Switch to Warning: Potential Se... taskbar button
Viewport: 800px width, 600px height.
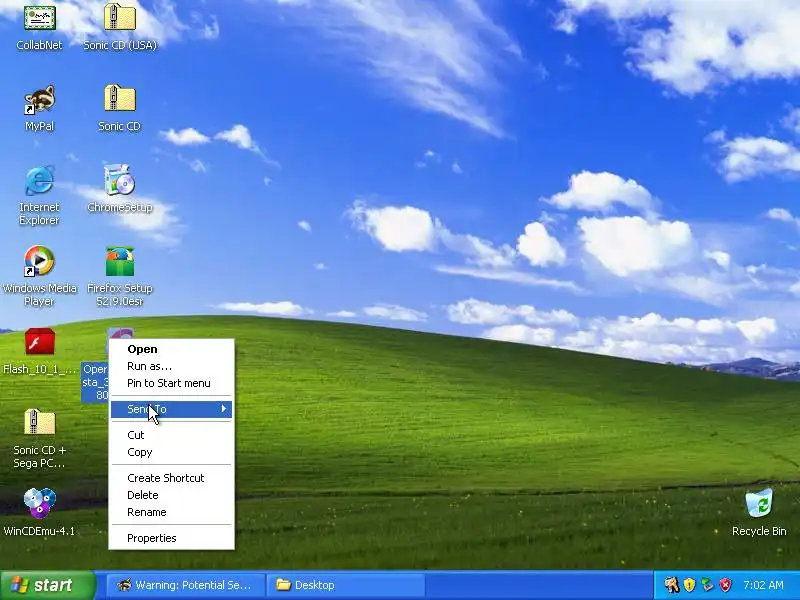[186, 585]
